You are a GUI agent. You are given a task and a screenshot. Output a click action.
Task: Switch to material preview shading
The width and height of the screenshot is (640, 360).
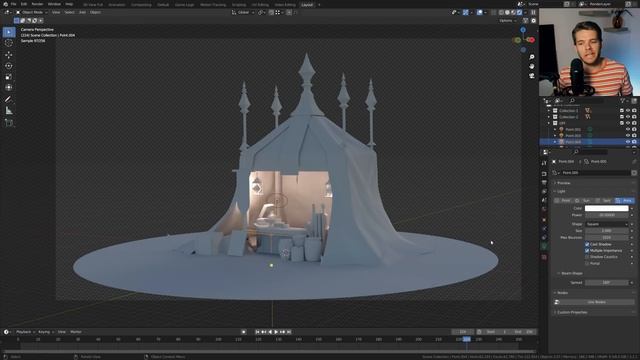513,12
